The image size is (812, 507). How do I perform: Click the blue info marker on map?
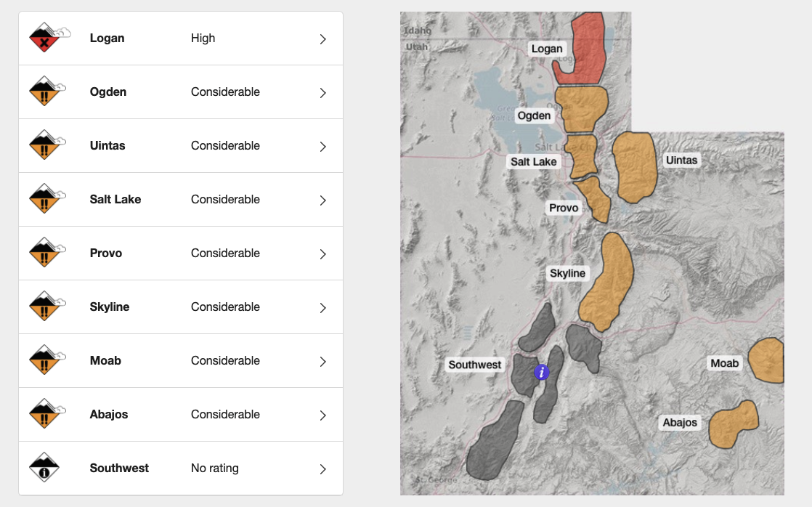pos(541,372)
